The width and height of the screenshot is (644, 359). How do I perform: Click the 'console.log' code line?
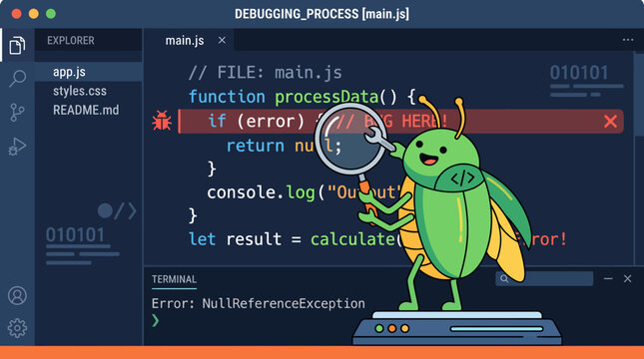pos(304,192)
